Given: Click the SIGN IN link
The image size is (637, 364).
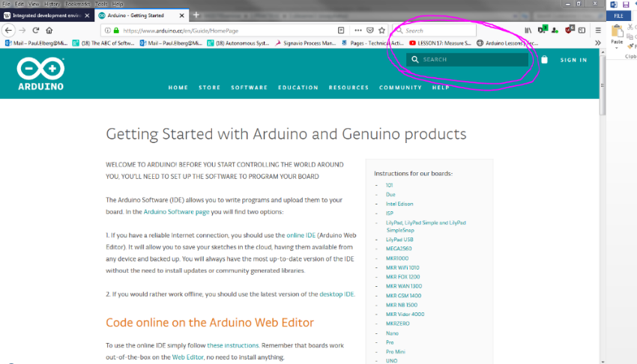Looking at the screenshot, I should point(573,60).
